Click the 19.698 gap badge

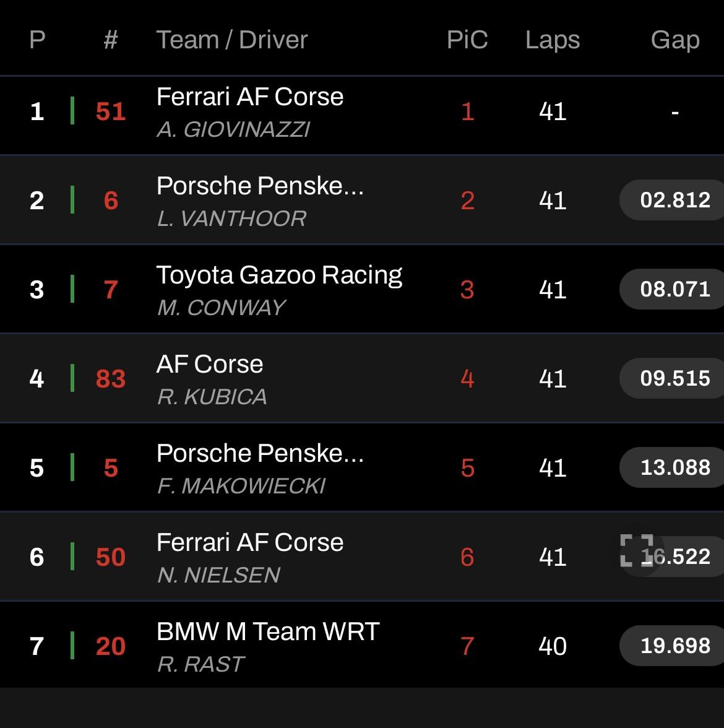(x=673, y=646)
